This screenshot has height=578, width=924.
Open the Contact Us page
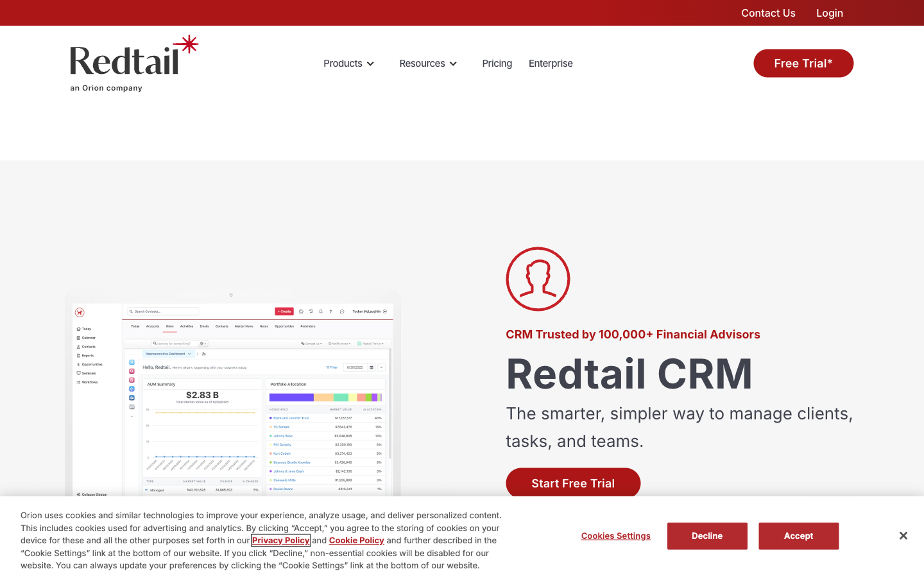coord(768,13)
